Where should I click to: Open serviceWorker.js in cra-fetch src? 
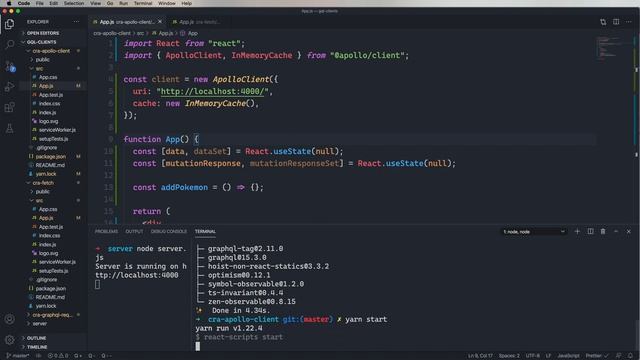click(x=57, y=262)
